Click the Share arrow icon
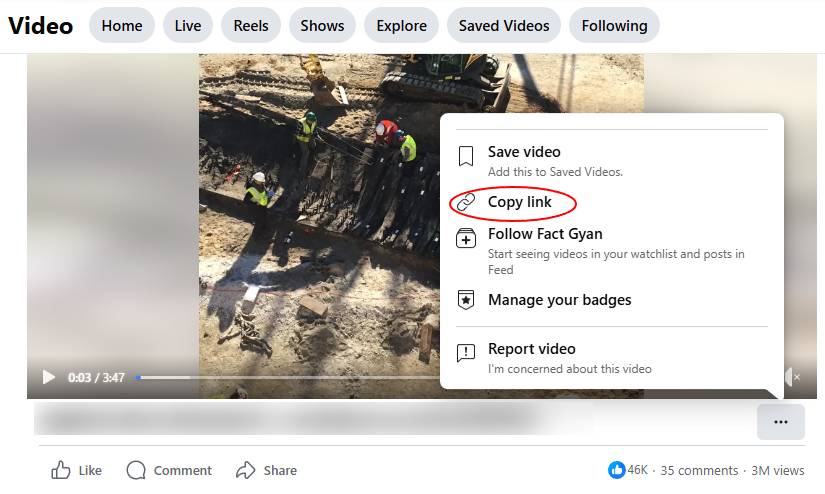The image size is (825, 494). tap(246, 470)
